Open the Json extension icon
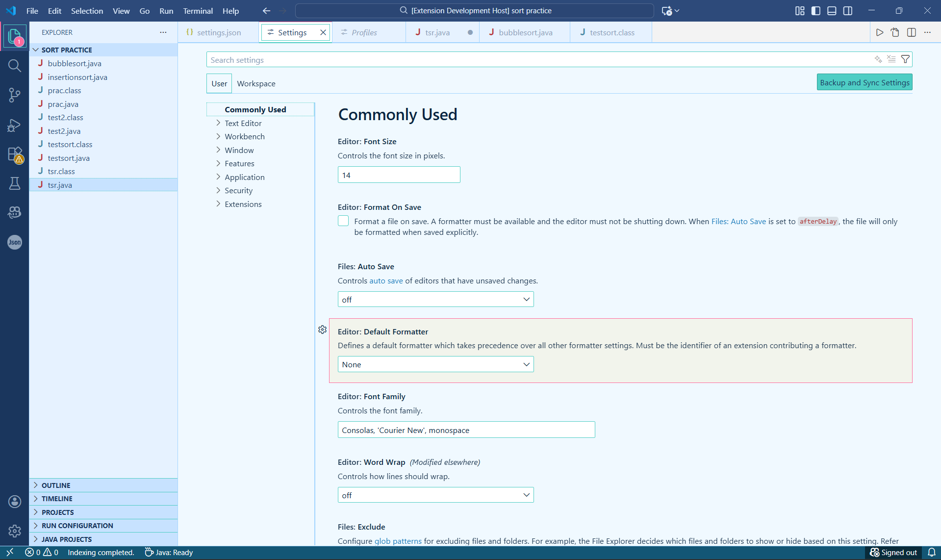Screen dimensions: 941x560 point(15,242)
